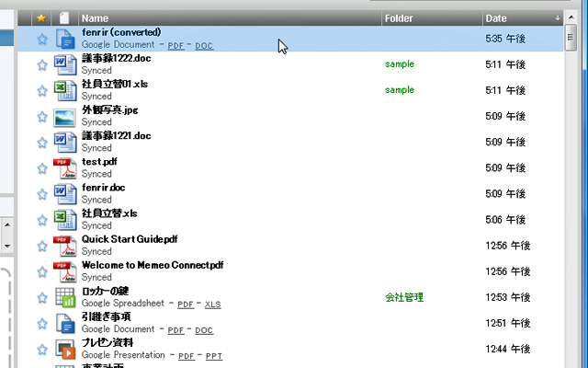
Task: Click date 5:35 午後 of fenrir (converted)
Action: point(505,39)
